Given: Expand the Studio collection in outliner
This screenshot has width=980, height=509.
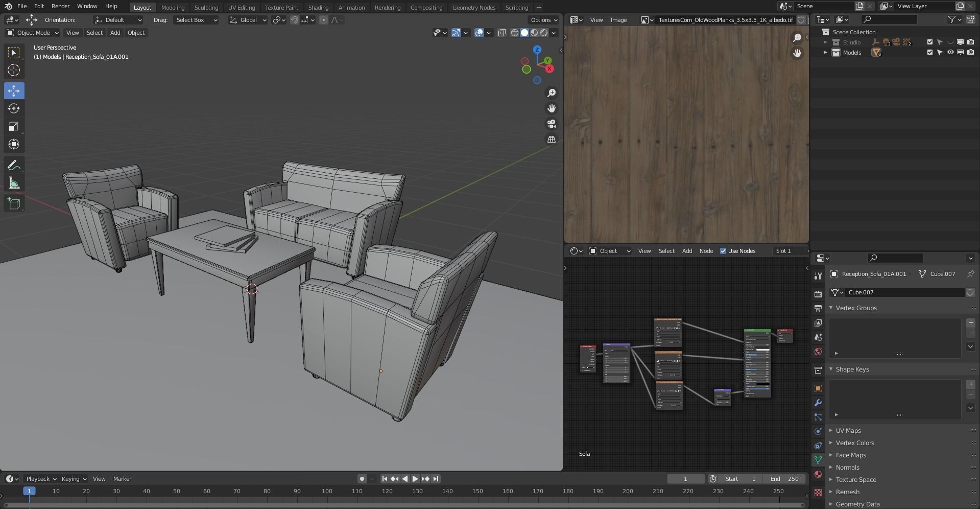Looking at the screenshot, I should coord(825,42).
